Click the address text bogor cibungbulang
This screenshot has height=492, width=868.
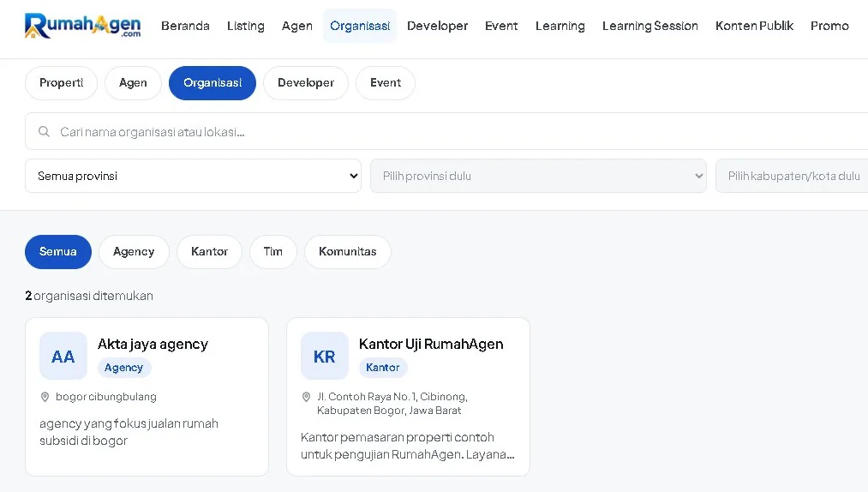tap(105, 397)
